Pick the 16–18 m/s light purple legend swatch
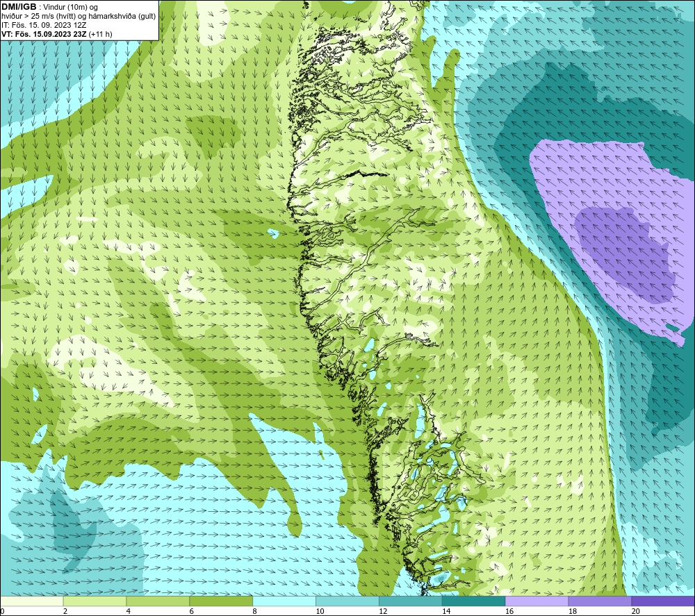The width and height of the screenshot is (695, 616). coord(537,601)
